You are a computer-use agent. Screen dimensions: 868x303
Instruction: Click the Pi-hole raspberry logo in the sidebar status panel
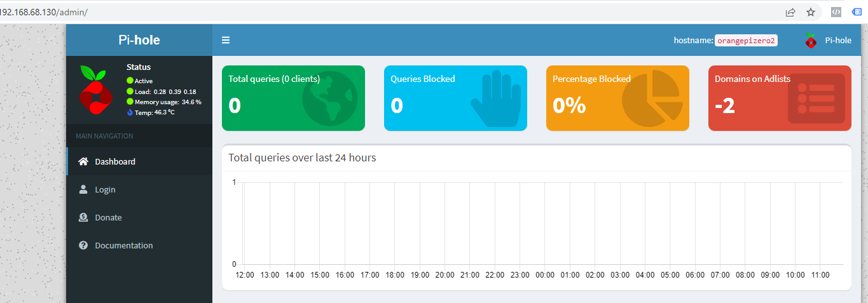(95, 89)
